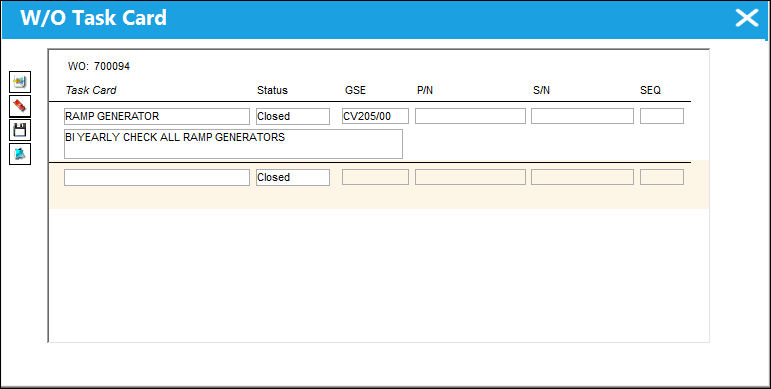The height and width of the screenshot is (389, 771).
Task: Click the insert row icon with orange arrow
Action: pyautogui.click(x=20, y=82)
